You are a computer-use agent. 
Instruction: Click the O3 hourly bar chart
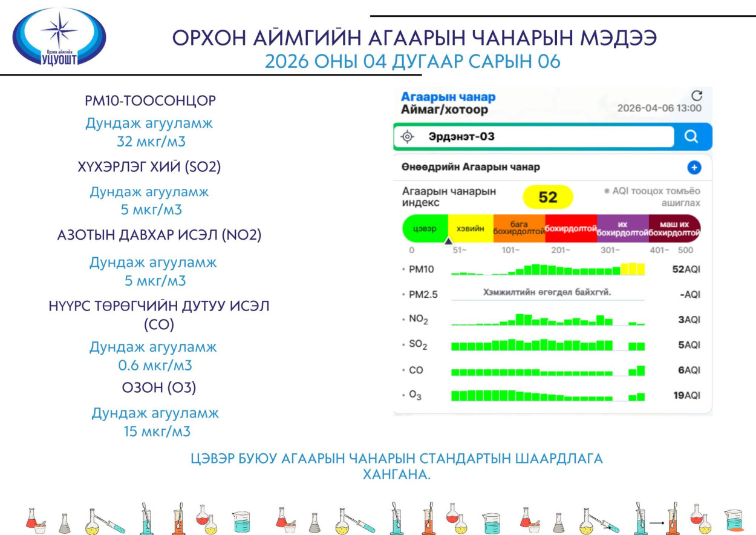548,396
